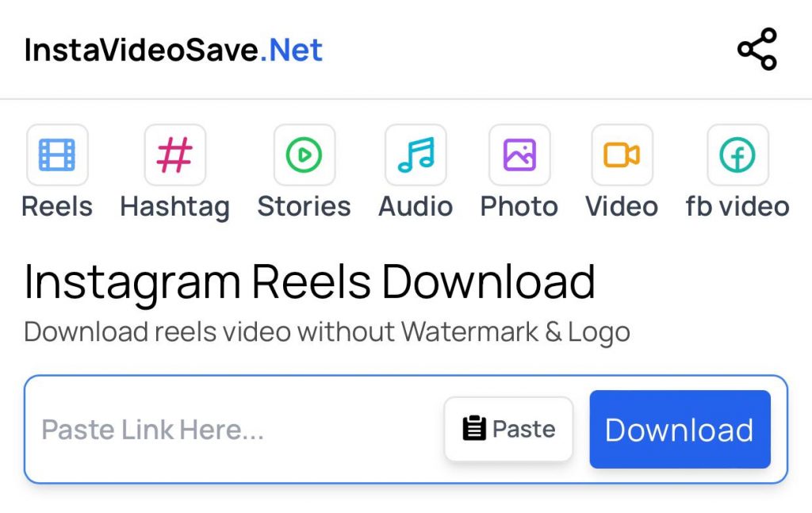Open the Audio section
Image resolution: width=812 pixels, height=513 pixels.
pos(415,207)
